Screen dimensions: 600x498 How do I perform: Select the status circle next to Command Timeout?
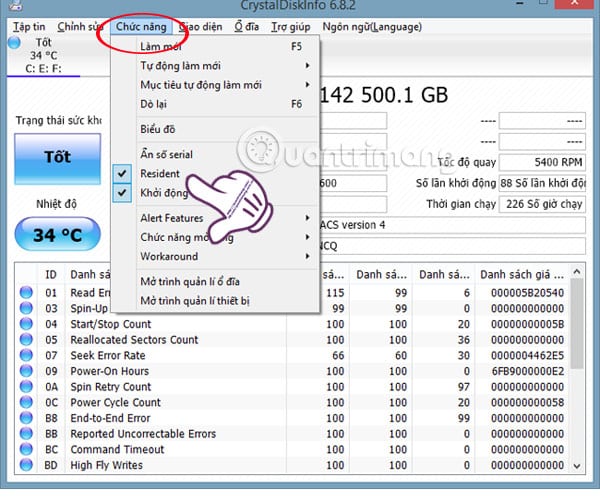point(26,449)
